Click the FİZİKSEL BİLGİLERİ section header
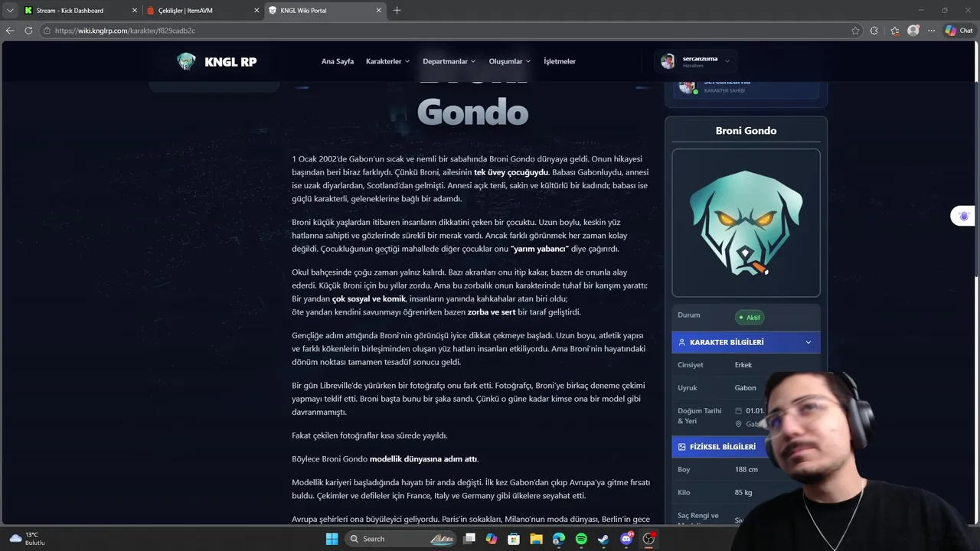The width and height of the screenshot is (980, 551). click(746, 446)
